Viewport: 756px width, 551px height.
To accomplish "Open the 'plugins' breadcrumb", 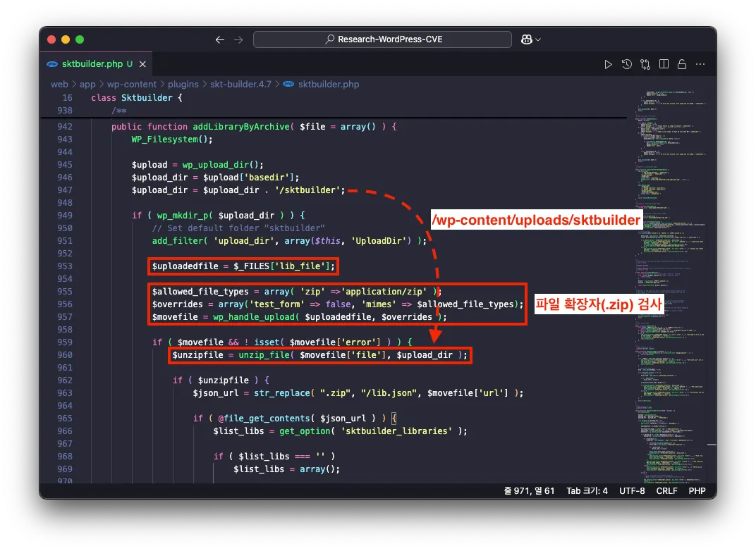I will pos(183,85).
